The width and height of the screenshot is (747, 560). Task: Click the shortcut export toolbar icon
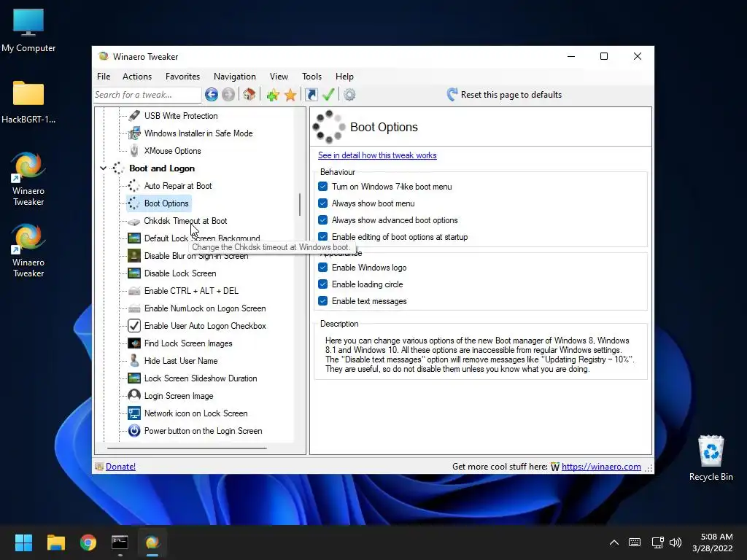[x=311, y=95]
